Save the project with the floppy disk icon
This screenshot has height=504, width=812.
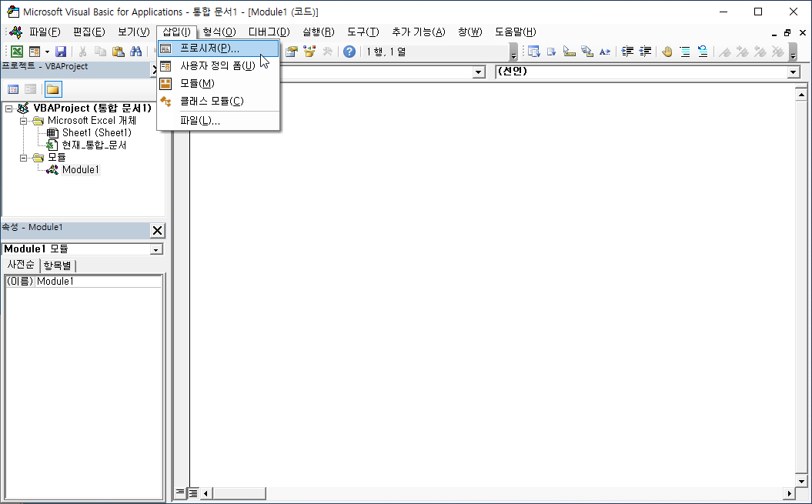(61, 52)
